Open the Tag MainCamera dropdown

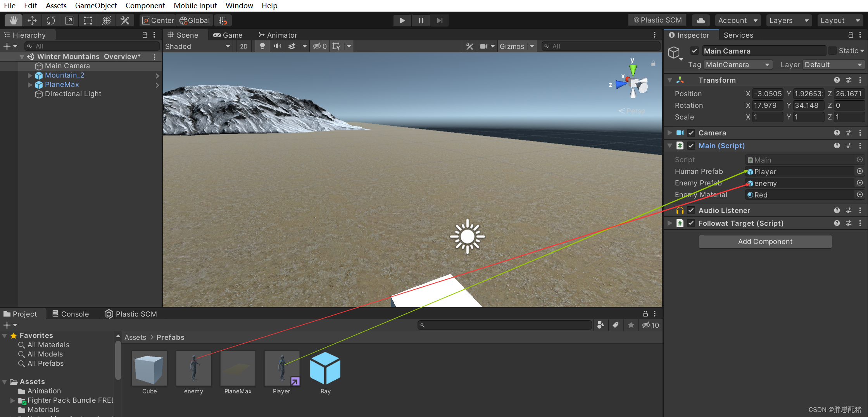coord(738,65)
